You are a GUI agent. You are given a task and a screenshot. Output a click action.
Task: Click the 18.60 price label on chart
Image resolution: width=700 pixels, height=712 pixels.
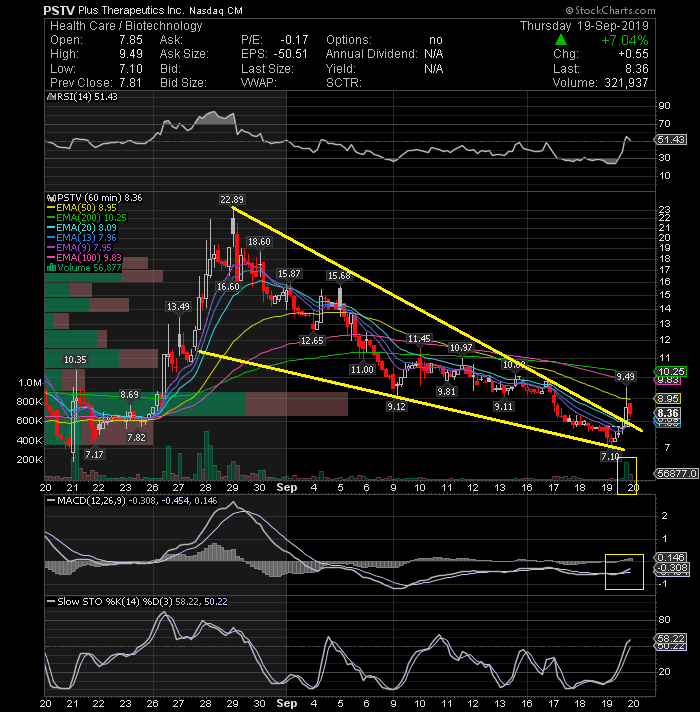[259, 242]
